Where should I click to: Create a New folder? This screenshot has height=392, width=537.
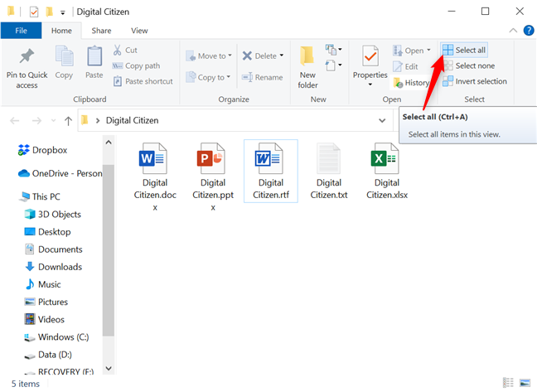(x=307, y=67)
